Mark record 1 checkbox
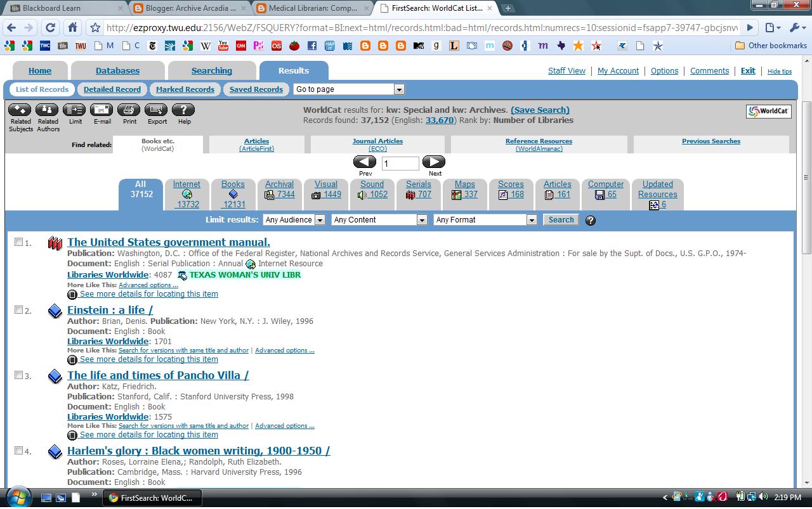 click(19, 242)
